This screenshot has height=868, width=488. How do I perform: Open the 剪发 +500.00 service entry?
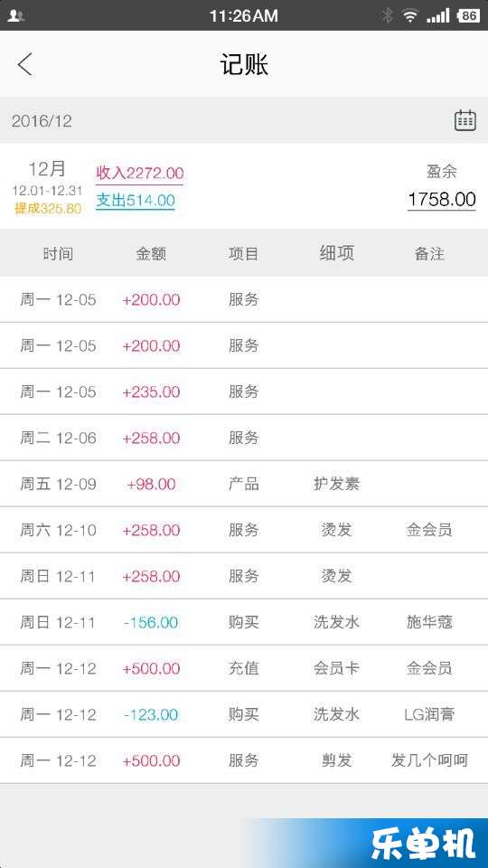tap(244, 760)
